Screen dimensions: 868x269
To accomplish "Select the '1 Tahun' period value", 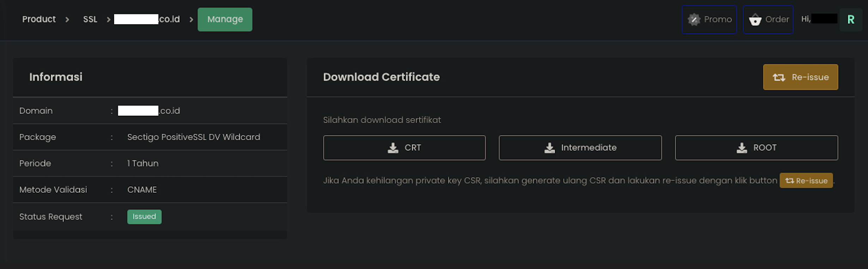I will pos(143,163).
